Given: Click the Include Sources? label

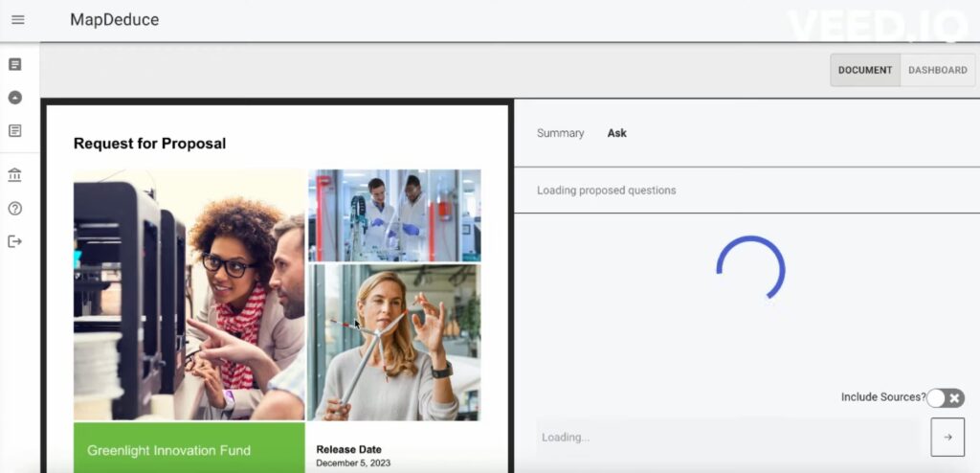Looking at the screenshot, I should tap(883, 396).
